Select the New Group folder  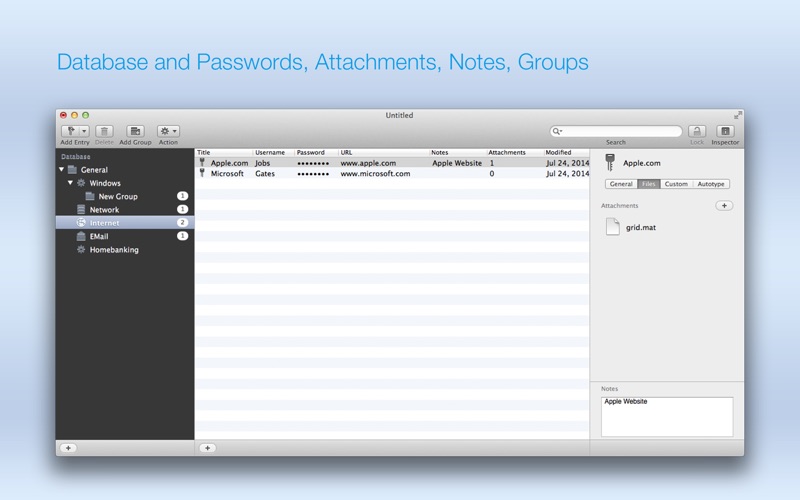pos(125,196)
